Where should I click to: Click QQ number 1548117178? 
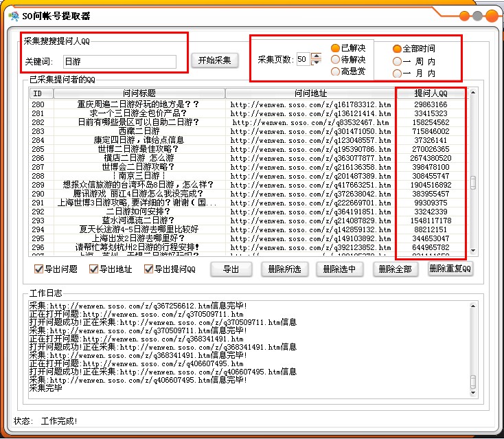click(x=431, y=221)
